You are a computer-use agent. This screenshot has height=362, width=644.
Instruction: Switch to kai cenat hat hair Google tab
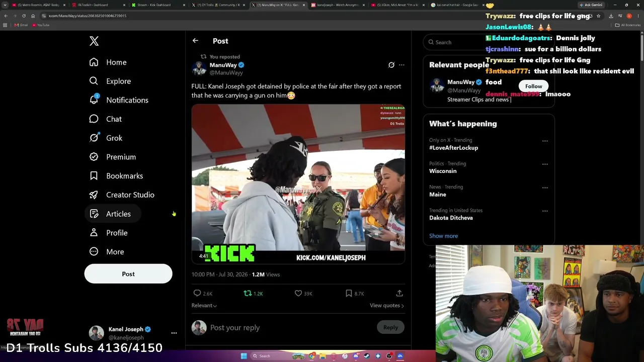pos(457,5)
